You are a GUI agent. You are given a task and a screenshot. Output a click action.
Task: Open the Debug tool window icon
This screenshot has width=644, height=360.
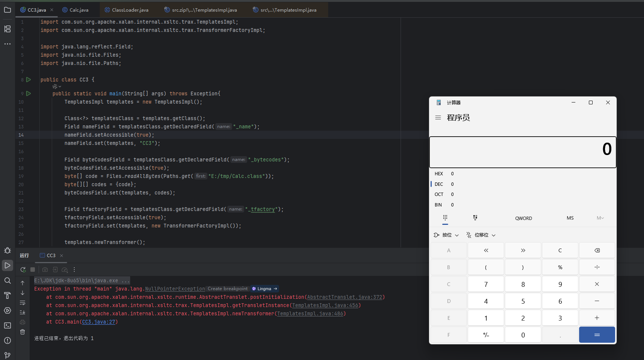8,250
